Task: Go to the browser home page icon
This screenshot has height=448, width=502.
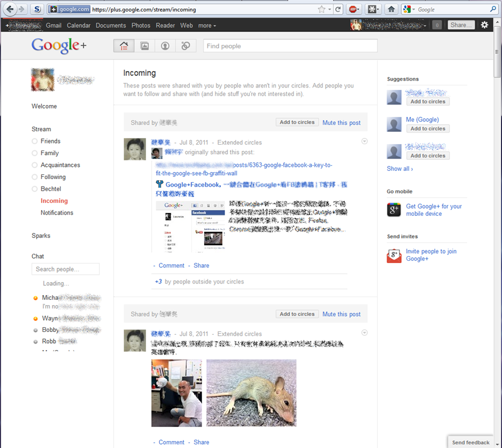Action: (x=391, y=9)
